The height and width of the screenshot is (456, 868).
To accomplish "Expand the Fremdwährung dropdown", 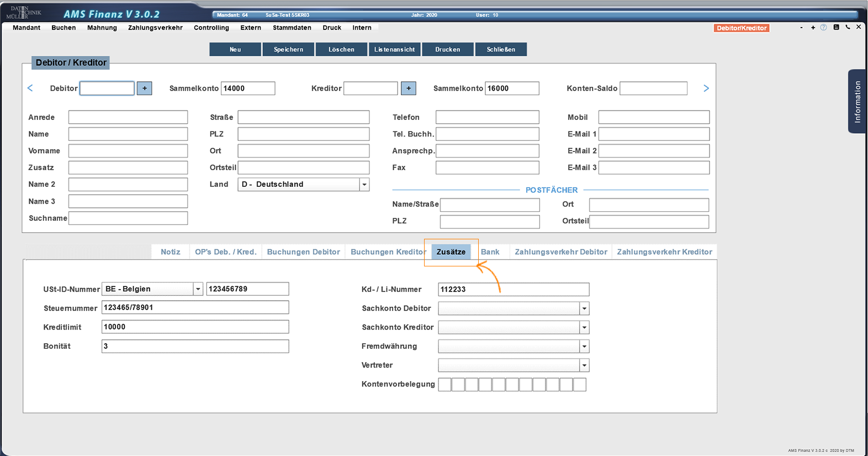I will pos(584,347).
